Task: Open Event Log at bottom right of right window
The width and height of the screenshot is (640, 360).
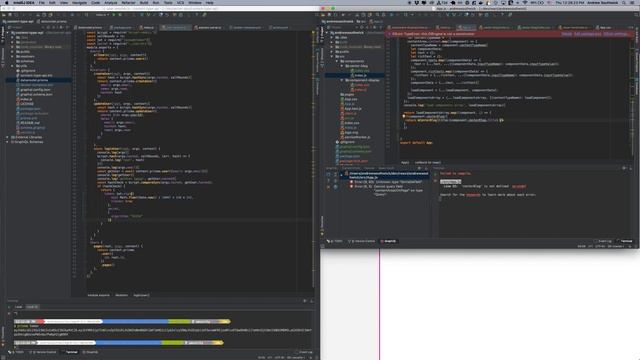Action: (604, 241)
